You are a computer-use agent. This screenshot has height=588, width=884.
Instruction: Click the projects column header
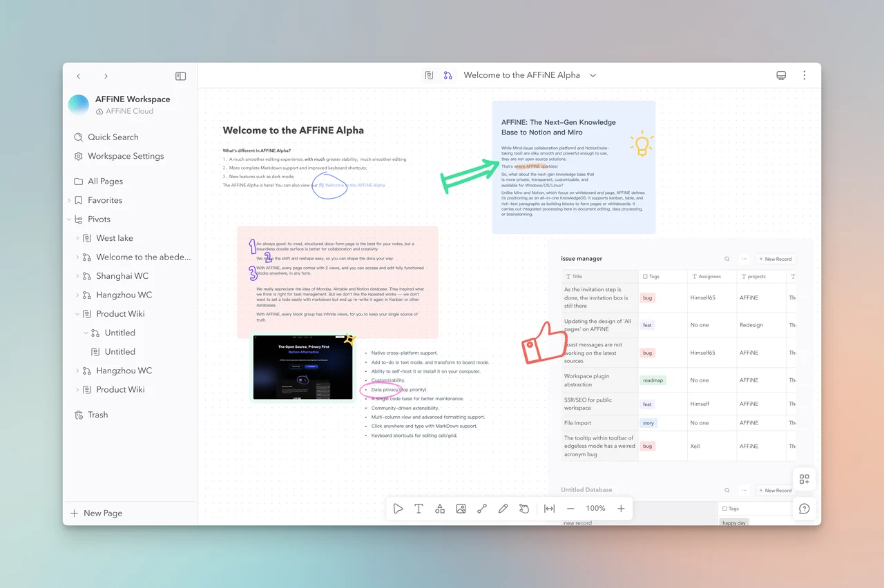[761, 276]
